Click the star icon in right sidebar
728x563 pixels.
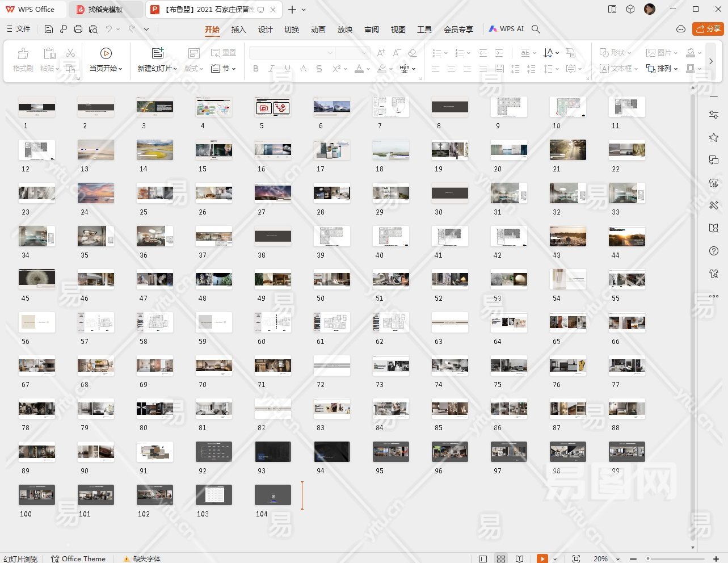coord(714,137)
